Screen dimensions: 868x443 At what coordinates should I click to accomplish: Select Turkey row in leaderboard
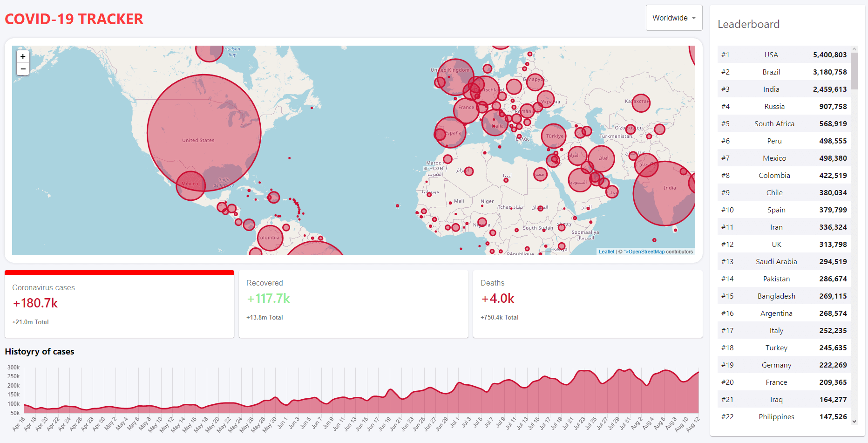pos(784,348)
